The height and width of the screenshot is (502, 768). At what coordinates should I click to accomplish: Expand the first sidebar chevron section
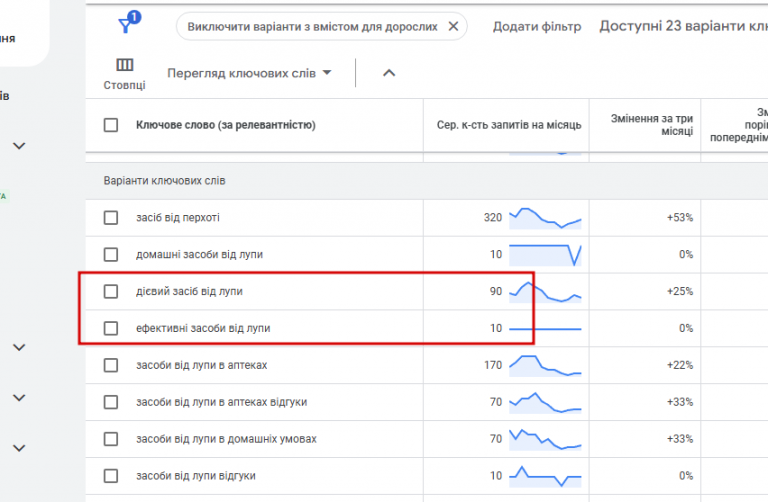pos(19,146)
